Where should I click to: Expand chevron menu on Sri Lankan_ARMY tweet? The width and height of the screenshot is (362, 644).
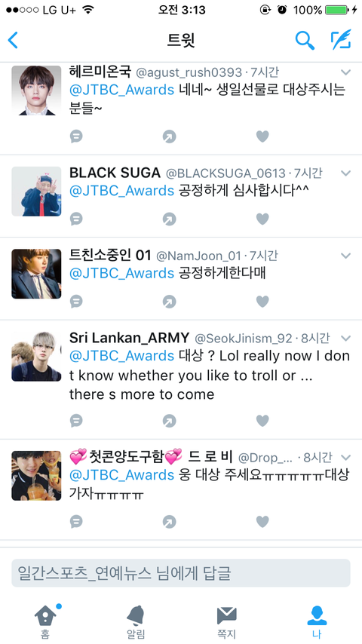click(x=346, y=339)
